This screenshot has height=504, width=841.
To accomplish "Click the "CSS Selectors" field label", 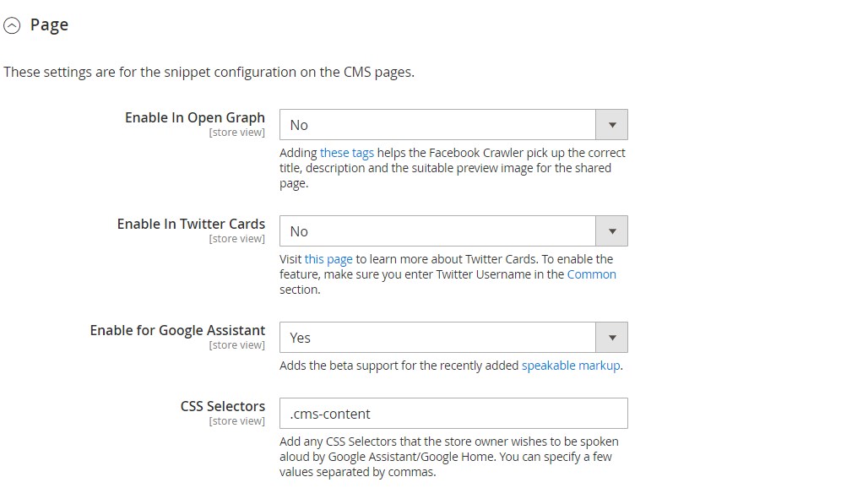I will pos(223,406).
